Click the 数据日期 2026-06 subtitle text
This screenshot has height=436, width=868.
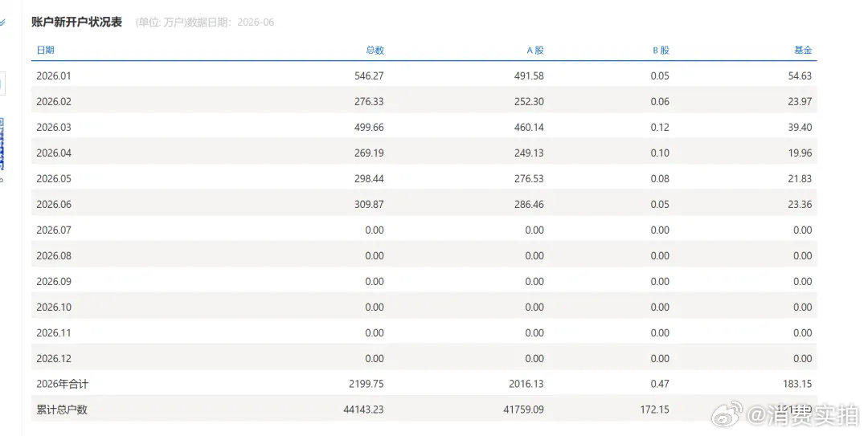[x=231, y=22]
